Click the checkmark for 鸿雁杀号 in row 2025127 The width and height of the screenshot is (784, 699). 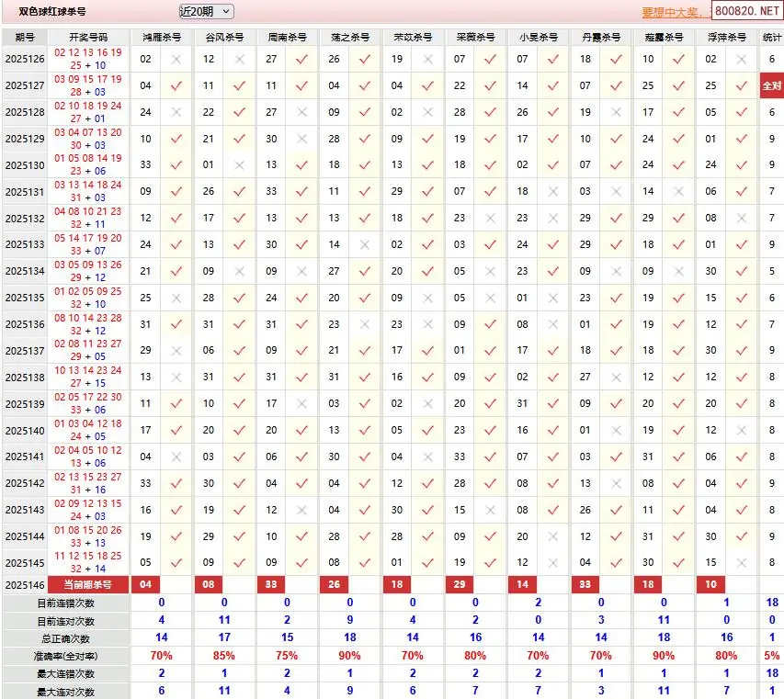tap(176, 85)
